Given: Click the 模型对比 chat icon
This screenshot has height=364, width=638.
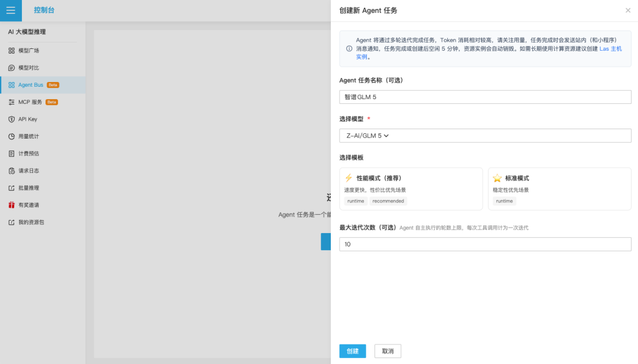Looking at the screenshot, I should point(11,68).
